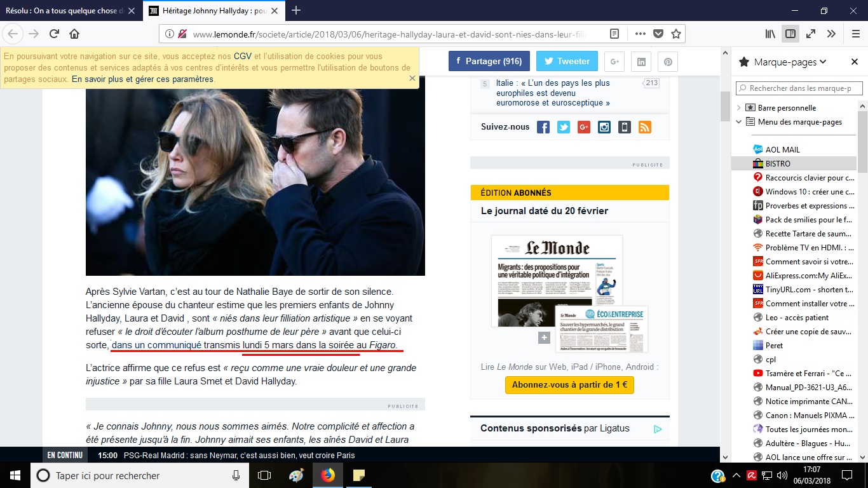Open the Marque-pages sidebar dropdown
Viewport: 868px width, 488px height.
(x=790, y=62)
